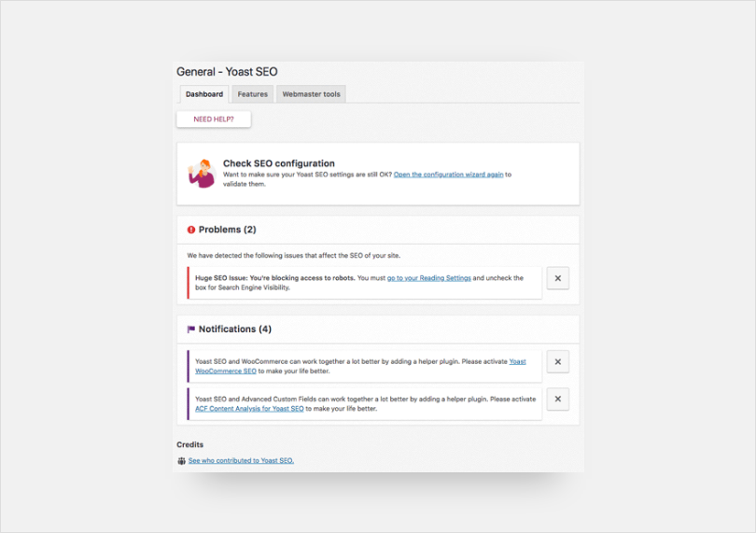This screenshot has width=756, height=533.
Task: Open the configuration wizard again link
Action: coord(448,175)
